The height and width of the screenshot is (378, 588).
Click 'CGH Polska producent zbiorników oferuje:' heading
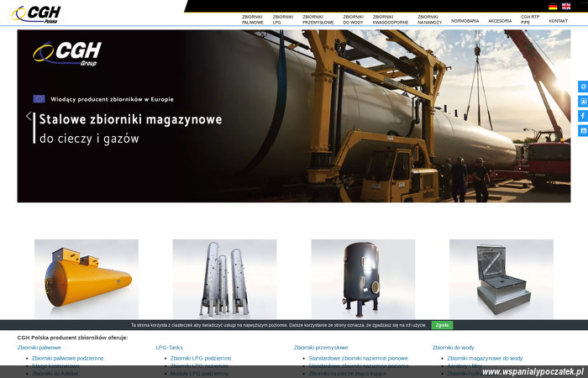pyautogui.click(x=72, y=338)
